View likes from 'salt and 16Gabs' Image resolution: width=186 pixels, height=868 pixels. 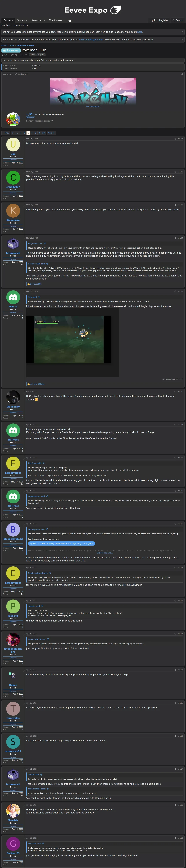pyautogui.click(x=37, y=384)
